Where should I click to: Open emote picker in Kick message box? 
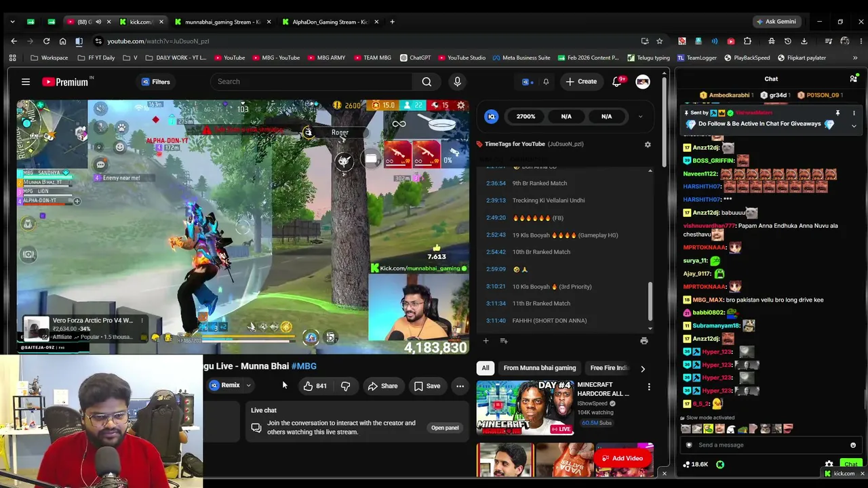click(x=853, y=445)
